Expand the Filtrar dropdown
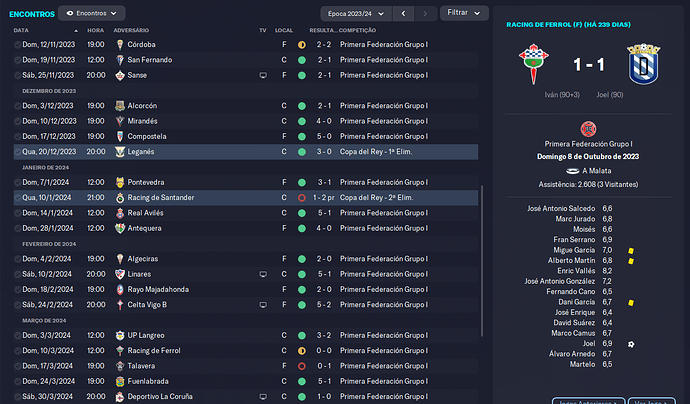Image resolution: width=690 pixels, height=404 pixels. (464, 13)
